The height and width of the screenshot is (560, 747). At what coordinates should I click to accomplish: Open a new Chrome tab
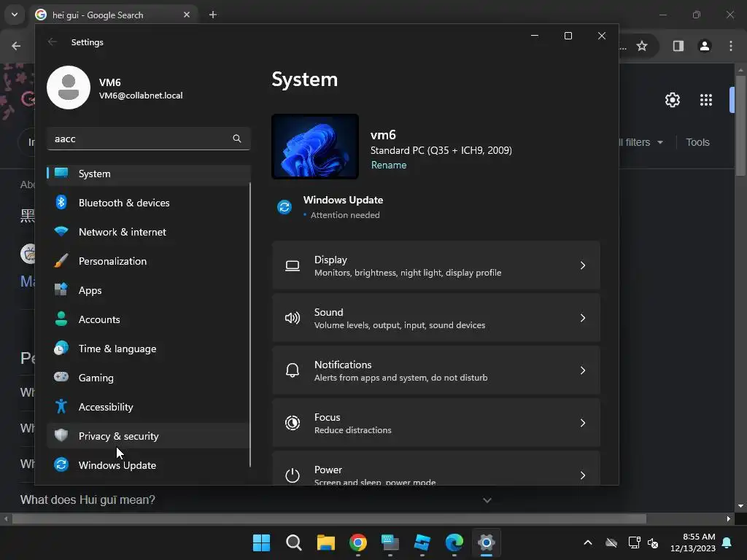tap(213, 15)
